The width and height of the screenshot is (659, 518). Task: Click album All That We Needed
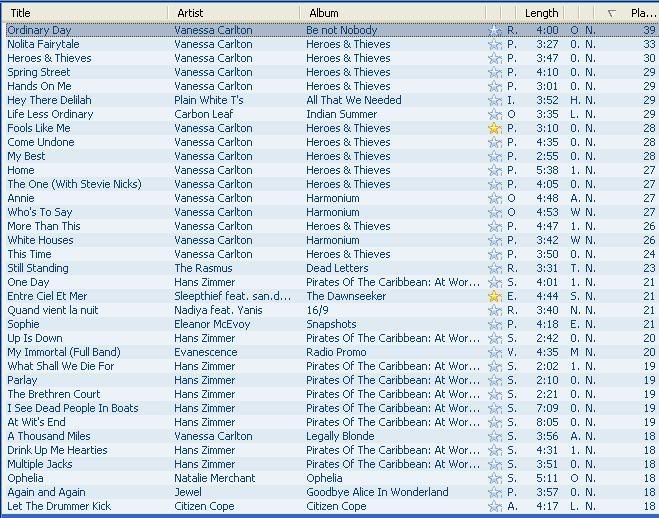354,100
